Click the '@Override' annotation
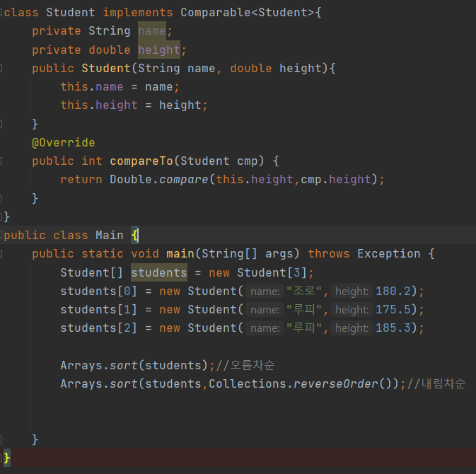476x474 pixels. 64,143
